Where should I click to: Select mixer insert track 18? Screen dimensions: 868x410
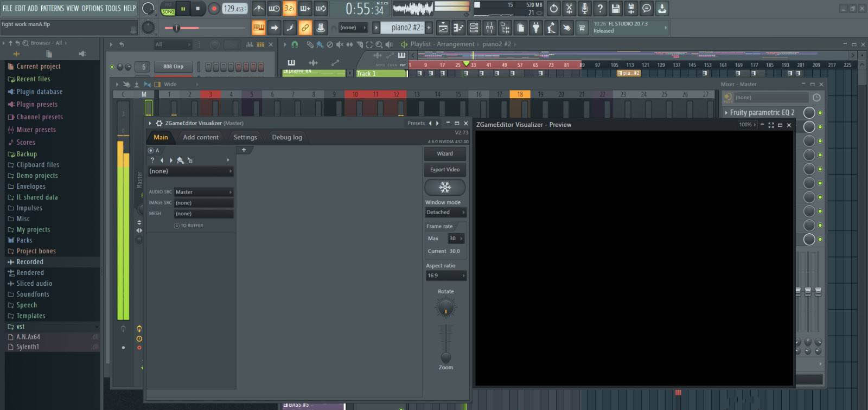[x=520, y=94]
